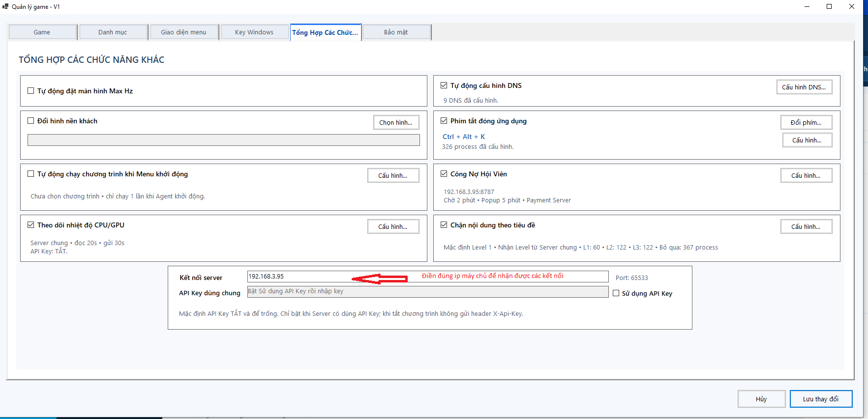Save with the Lưu thay đổi button

click(821, 399)
